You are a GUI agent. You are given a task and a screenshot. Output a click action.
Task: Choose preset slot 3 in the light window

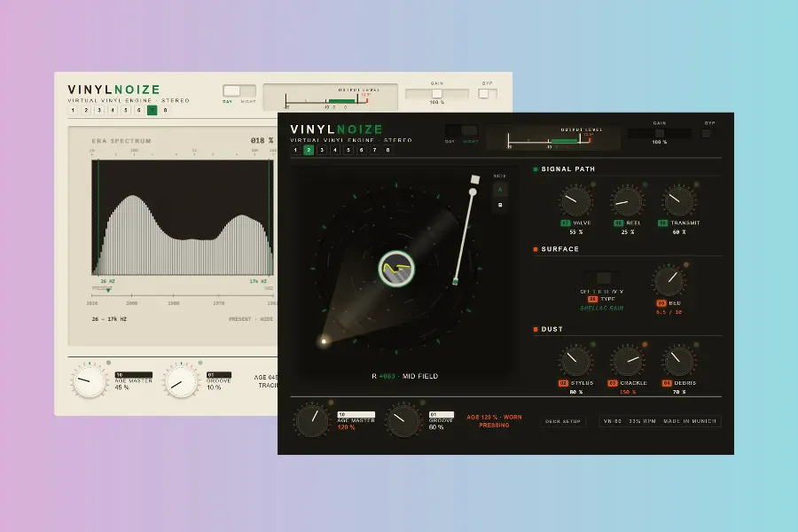(99, 110)
